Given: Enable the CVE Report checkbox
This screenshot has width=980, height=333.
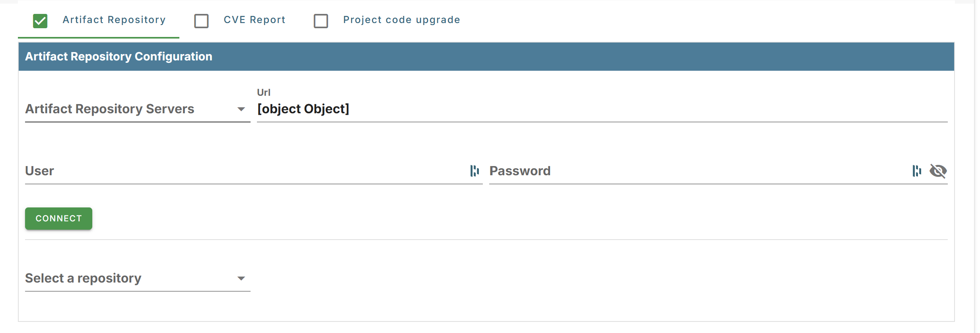Looking at the screenshot, I should tap(201, 21).
